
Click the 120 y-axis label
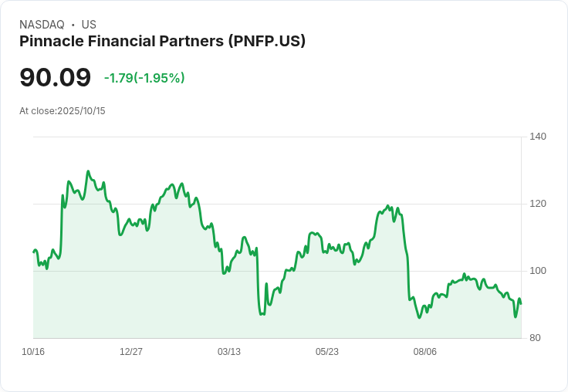tap(538, 204)
